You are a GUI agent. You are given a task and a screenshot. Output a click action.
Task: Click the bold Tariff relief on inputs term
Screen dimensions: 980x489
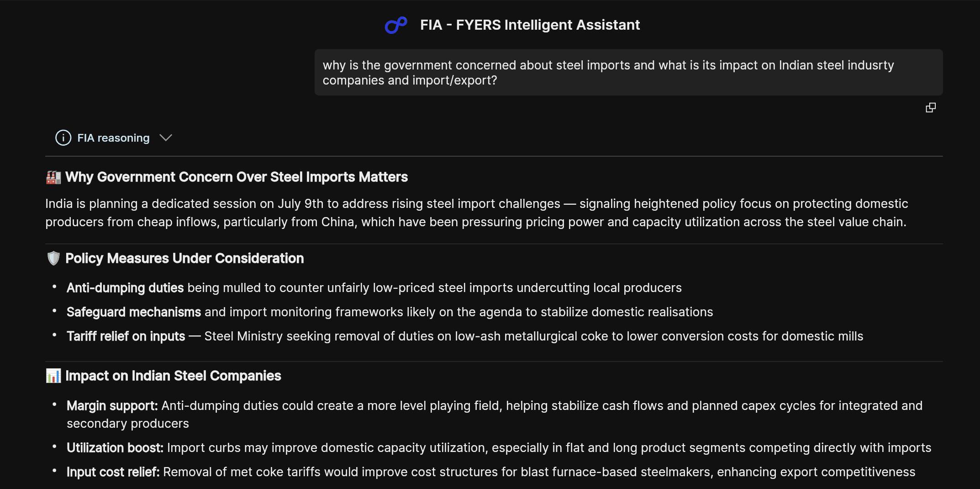[x=126, y=336]
